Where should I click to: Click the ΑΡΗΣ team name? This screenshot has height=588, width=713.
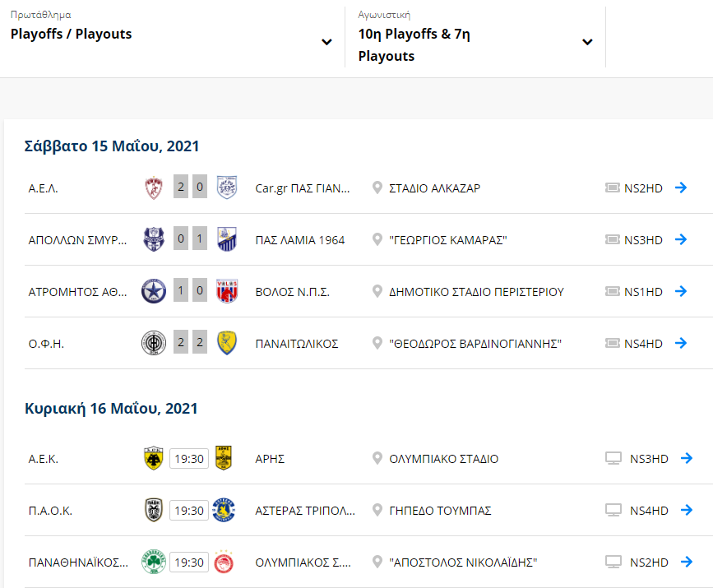click(271, 459)
